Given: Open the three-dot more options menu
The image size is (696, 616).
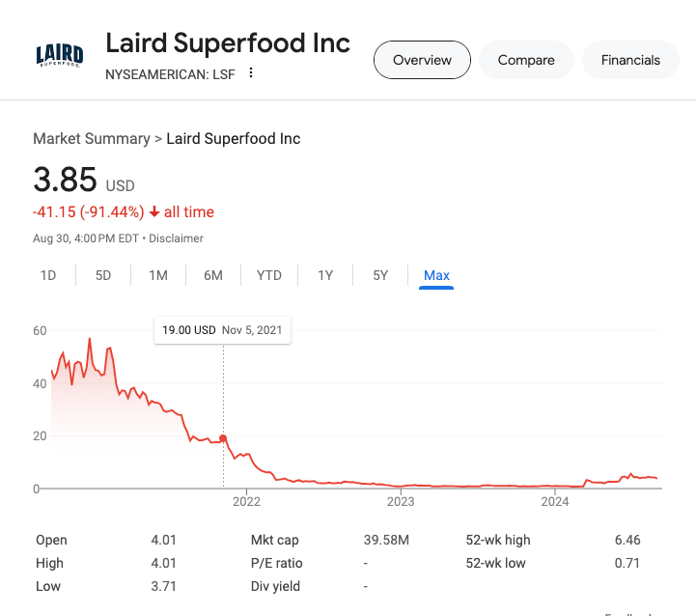Looking at the screenshot, I should coord(251,73).
